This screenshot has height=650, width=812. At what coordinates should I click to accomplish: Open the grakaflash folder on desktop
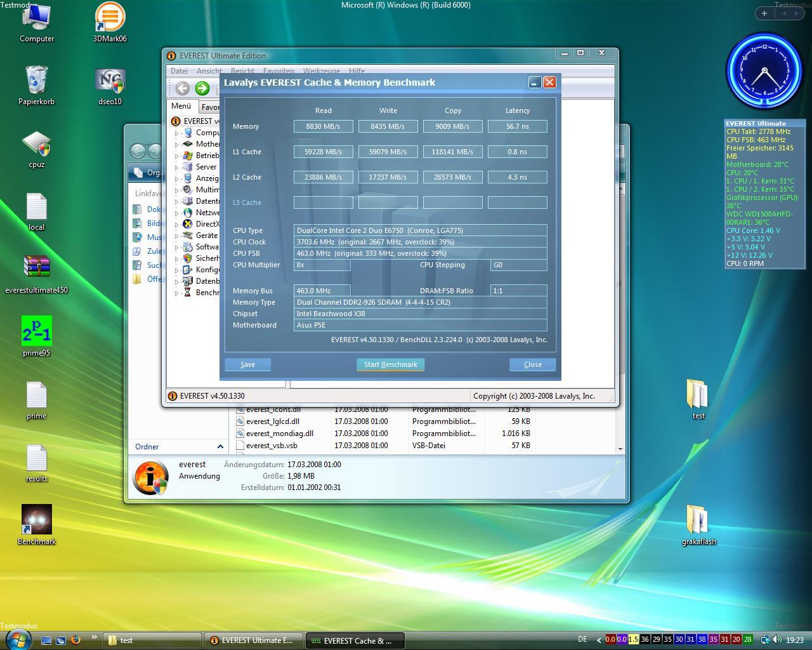click(x=698, y=526)
